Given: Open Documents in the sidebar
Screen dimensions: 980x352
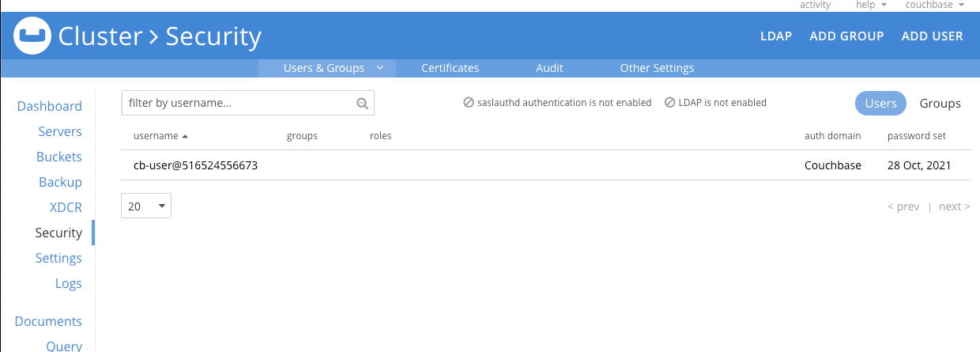Looking at the screenshot, I should coord(48,321).
